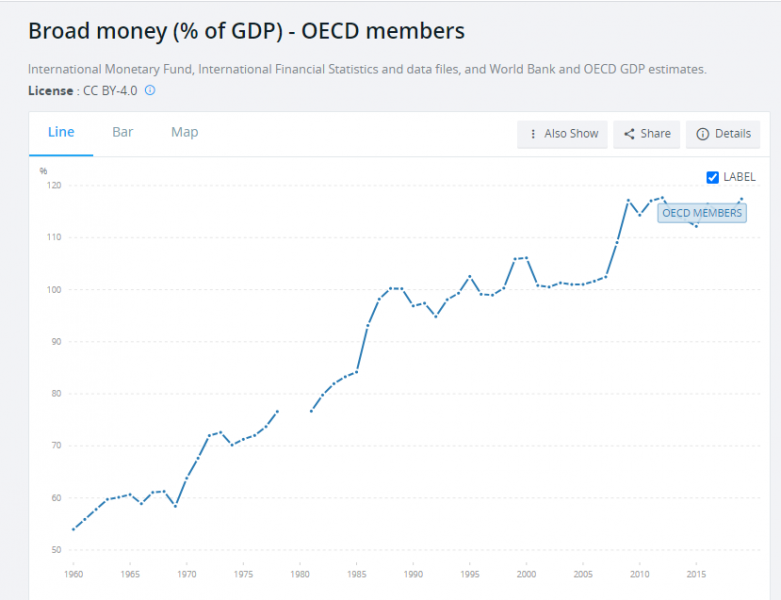Select the 1973 local peak data point
This screenshot has width=781, height=600.
coord(221,432)
